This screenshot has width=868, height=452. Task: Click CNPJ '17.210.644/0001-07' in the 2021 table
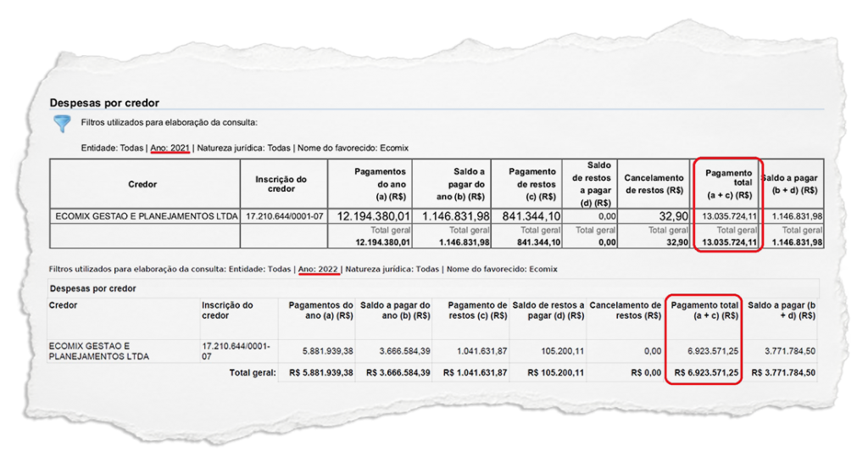tap(285, 216)
